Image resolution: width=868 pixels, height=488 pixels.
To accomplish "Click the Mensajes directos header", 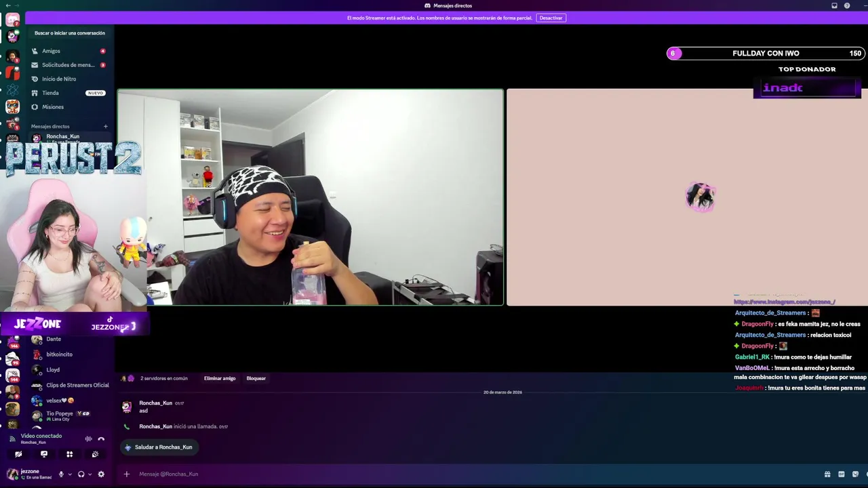I will coord(50,126).
